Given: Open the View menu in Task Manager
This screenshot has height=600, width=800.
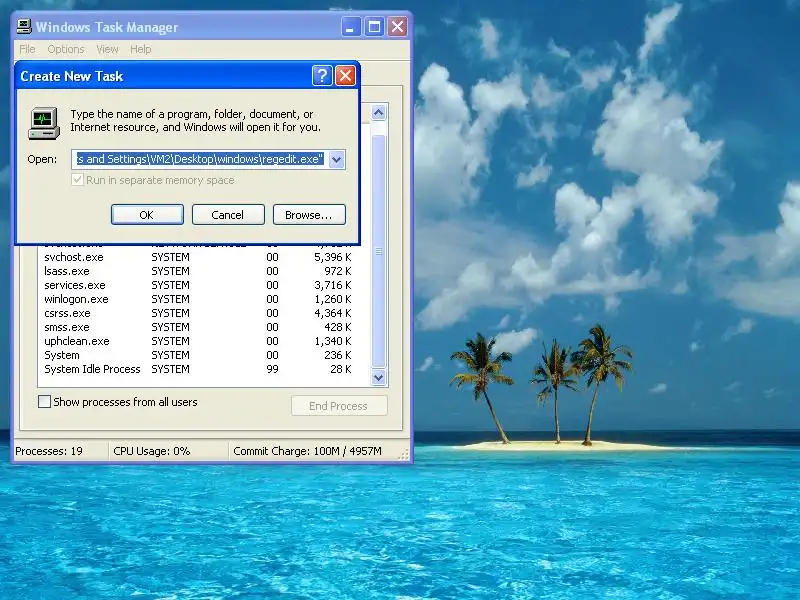Looking at the screenshot, I should 107,49.
